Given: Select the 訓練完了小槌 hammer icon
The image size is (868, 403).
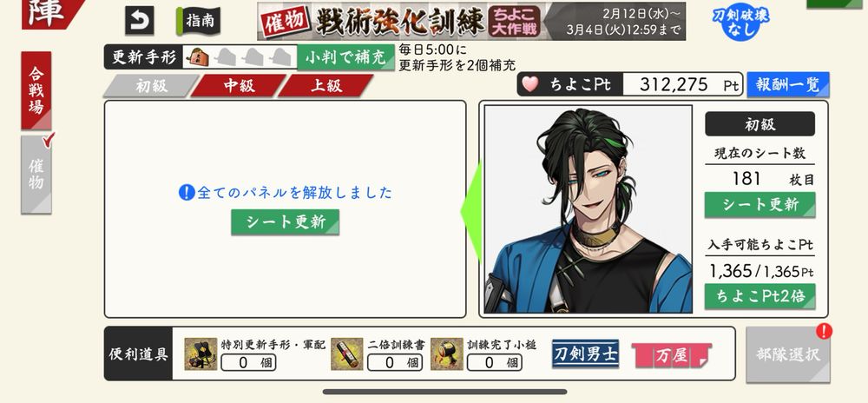Looking at the screenshot, I should click(447, 354).
